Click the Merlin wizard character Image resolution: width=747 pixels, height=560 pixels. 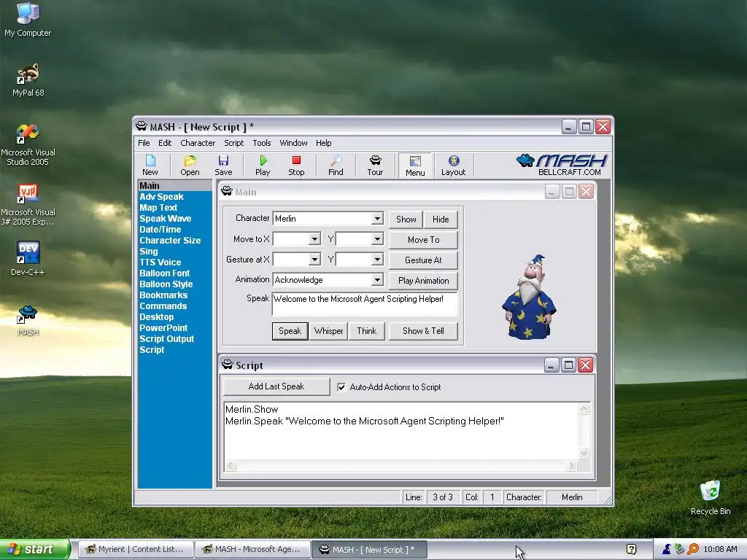point(529,297)
